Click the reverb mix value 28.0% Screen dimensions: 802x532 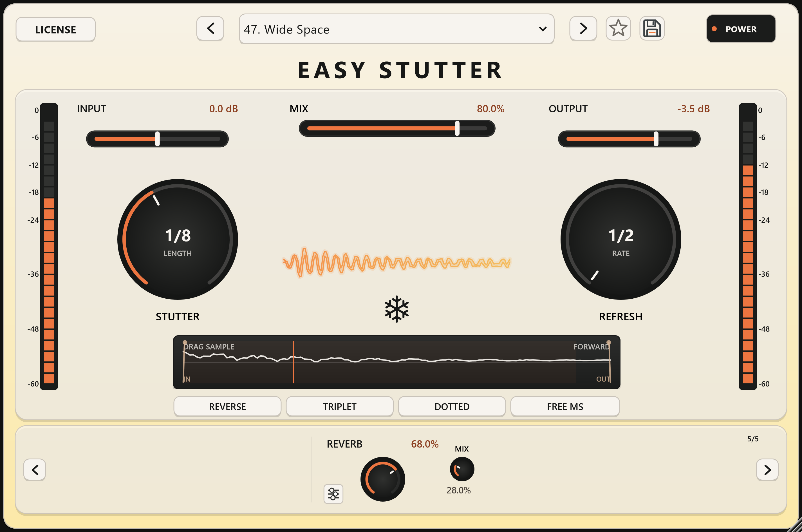(x=458, y=491)
